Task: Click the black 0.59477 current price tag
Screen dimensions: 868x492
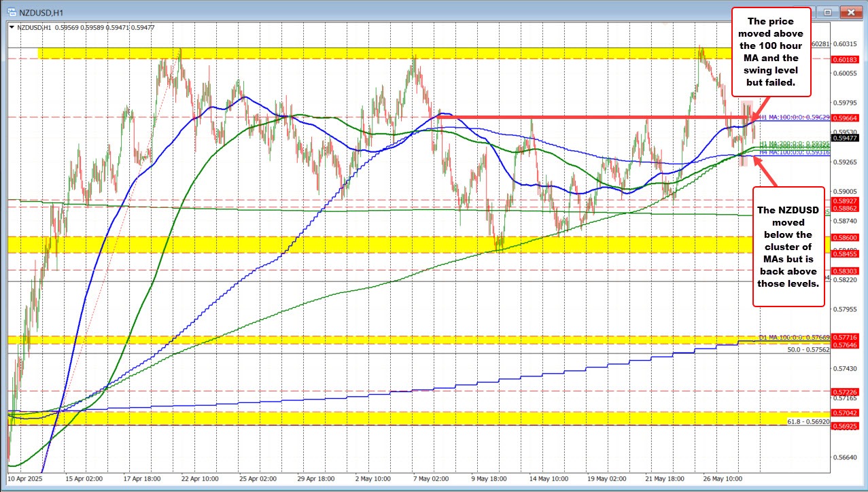Action: 848,138
